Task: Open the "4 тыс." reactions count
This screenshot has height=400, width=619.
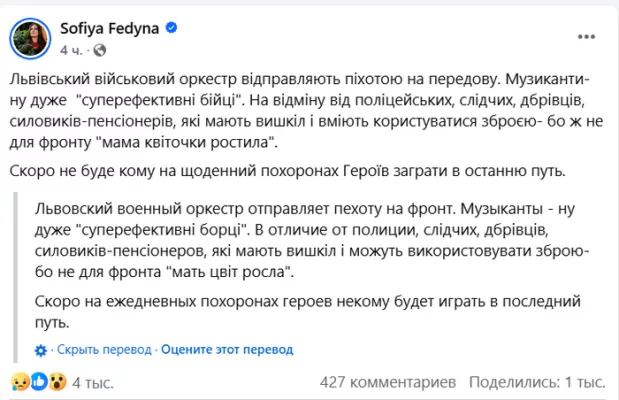Action: (x=92, y=382)
